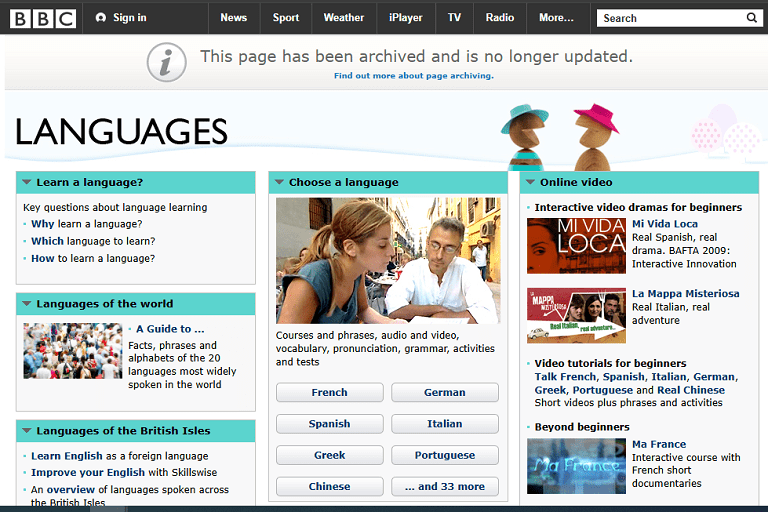Image resolution: width=768 pixels, height=512 pixels.
Task: Open Weather in the top navigation
Action: pyautogui.click(x=344, y=18)
